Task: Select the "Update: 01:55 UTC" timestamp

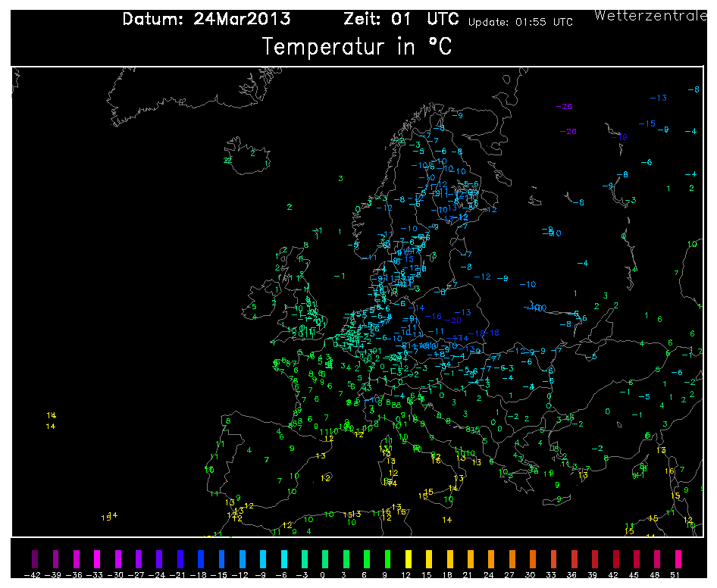Action: [521, 22]
